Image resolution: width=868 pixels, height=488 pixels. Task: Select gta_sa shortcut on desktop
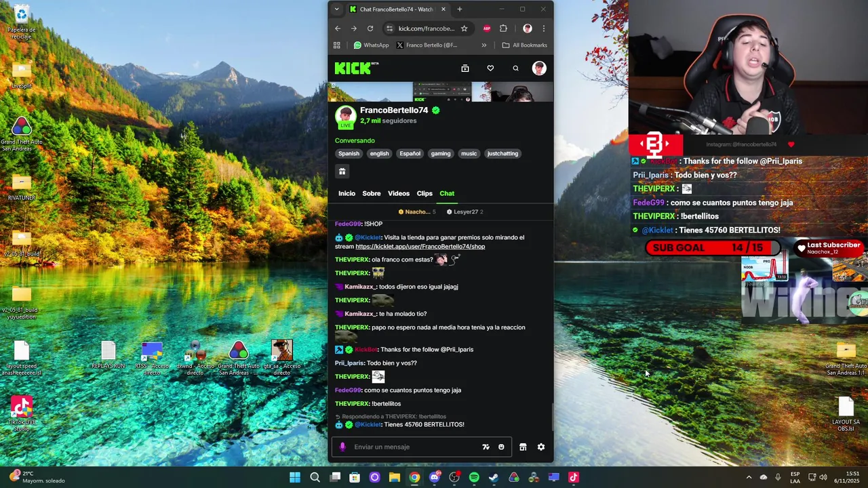click(282, 358)
